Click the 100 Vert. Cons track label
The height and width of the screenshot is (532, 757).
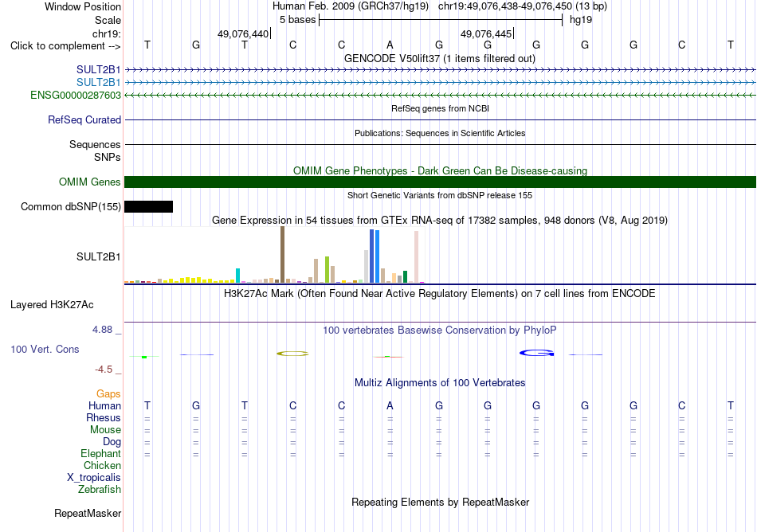[45, 349]
